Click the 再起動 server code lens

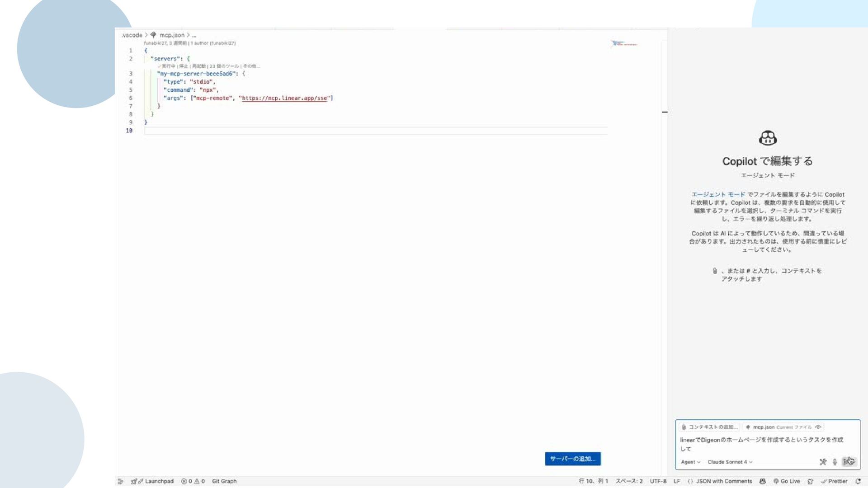pos(198,66)
